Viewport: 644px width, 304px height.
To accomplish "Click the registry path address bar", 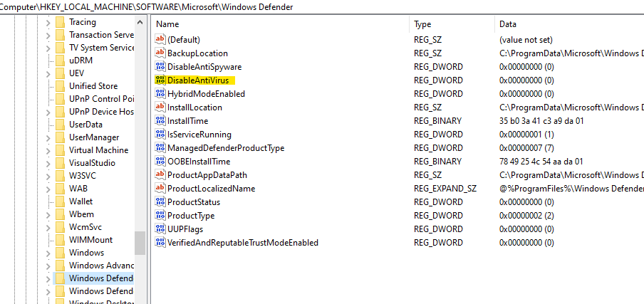I will coord(322,7).
